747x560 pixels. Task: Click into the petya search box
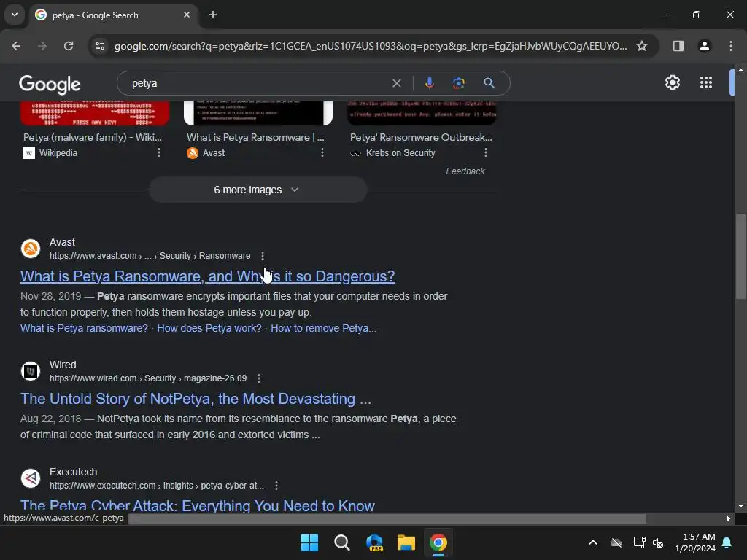(258, 83)
